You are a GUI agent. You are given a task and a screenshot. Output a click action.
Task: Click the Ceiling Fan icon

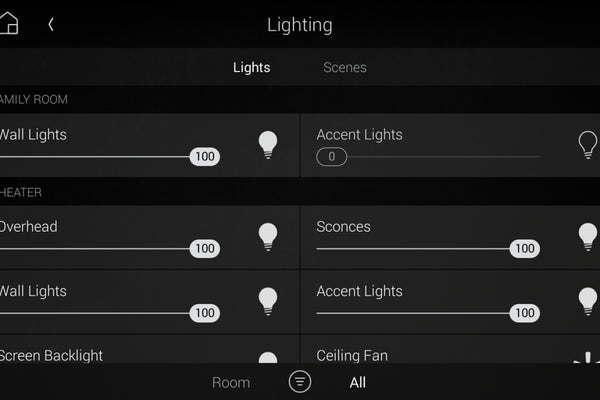pos(587,358)
